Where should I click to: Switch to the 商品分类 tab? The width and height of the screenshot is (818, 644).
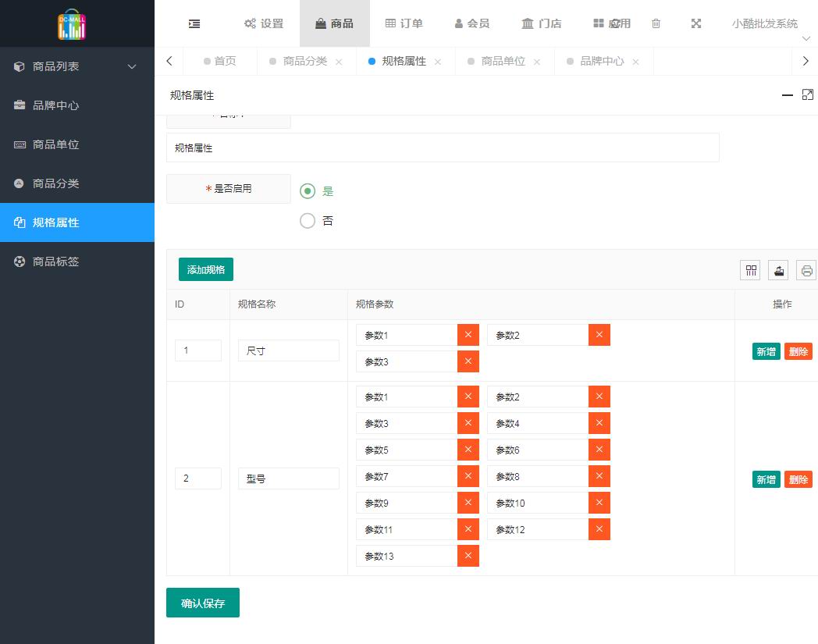pyautogui.click(x=304, y=61)
